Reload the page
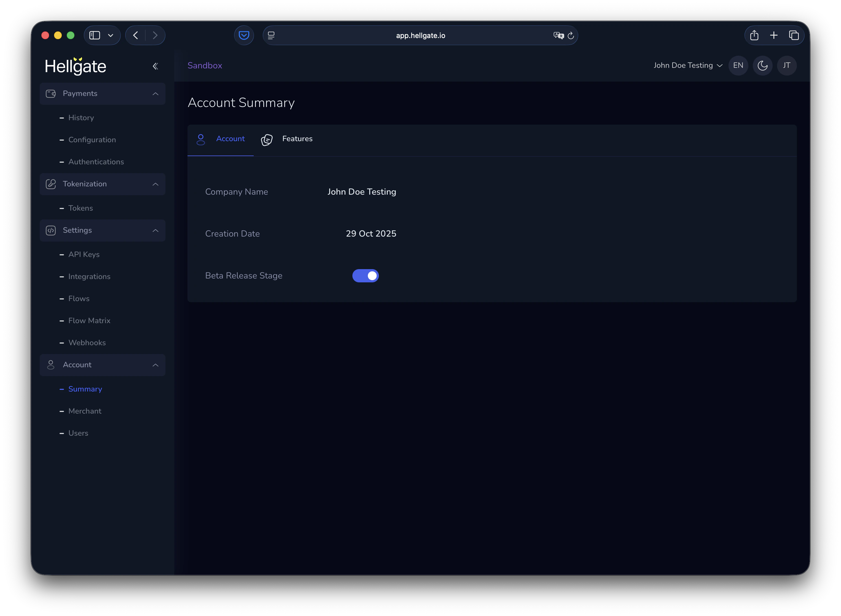The image size is (841, 616). point(570,35)
